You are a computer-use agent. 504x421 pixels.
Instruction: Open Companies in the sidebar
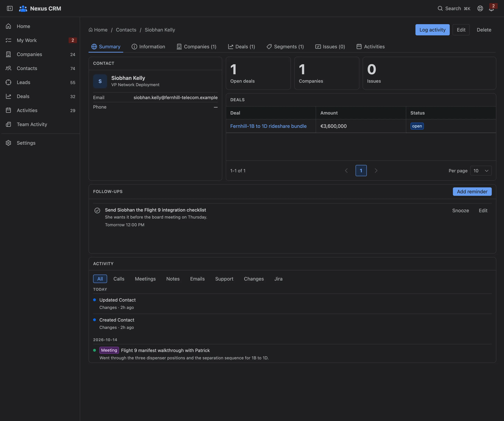pyautogui.click(x=40, y=54)
